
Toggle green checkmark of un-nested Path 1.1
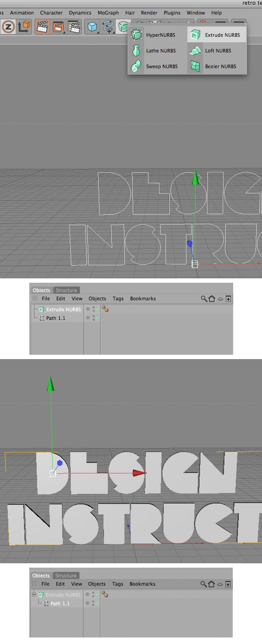[x=97, y=318]
